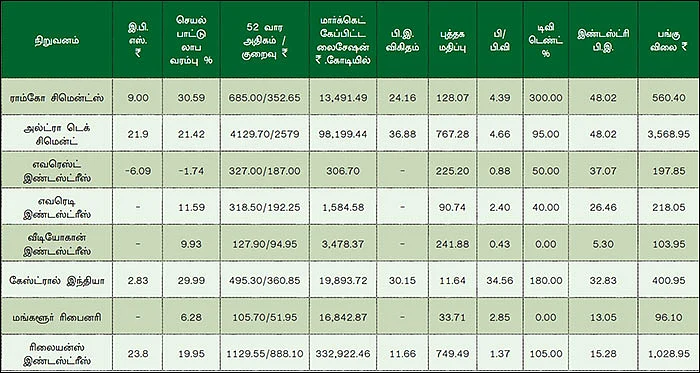This screenshot has width=700, height=373.
Task: Click the 52-week range 4129.70/2579
Action: 265,134
